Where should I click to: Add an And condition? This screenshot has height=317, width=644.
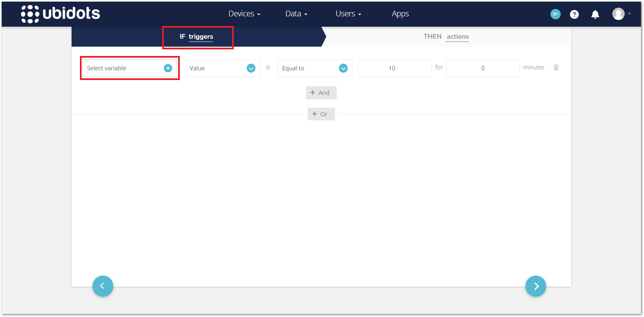point(321,93)
